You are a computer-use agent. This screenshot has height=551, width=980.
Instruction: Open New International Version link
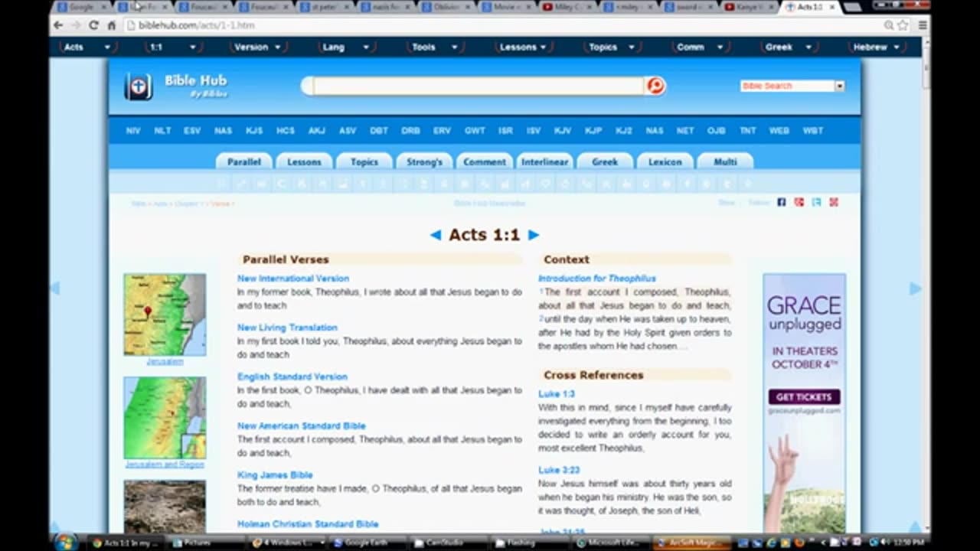[x=293, y=279]
